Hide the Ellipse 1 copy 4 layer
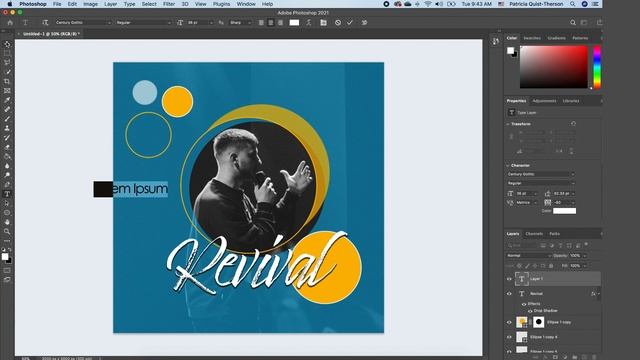Viewport: 640px width, 360px height. [x=509, y=337]
